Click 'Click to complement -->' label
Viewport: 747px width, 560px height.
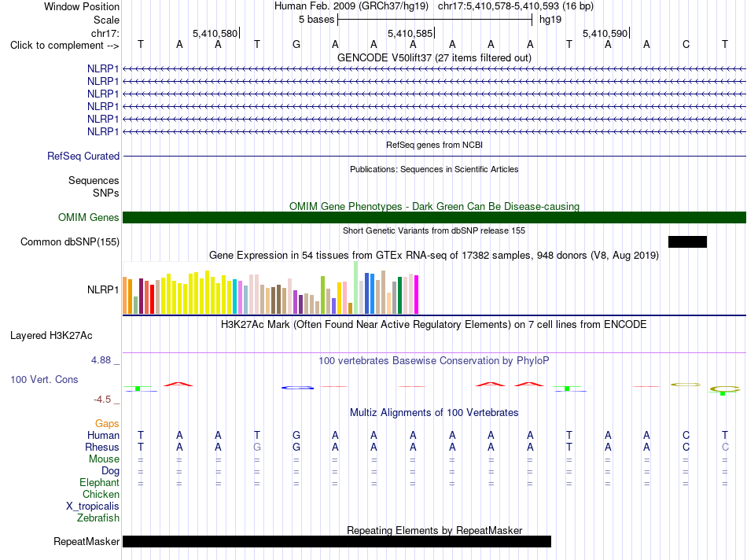pos(64,46)
